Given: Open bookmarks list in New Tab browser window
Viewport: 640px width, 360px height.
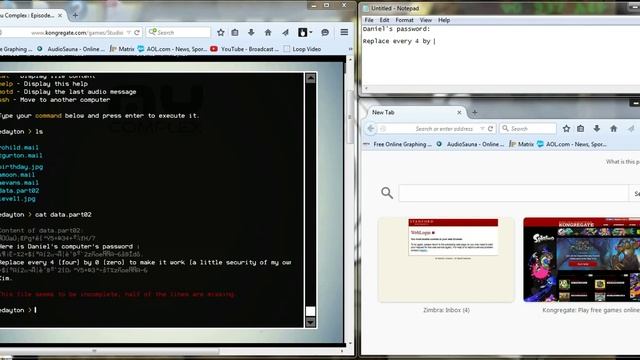Looking at the screenshot, I should (x=580, y=129).
